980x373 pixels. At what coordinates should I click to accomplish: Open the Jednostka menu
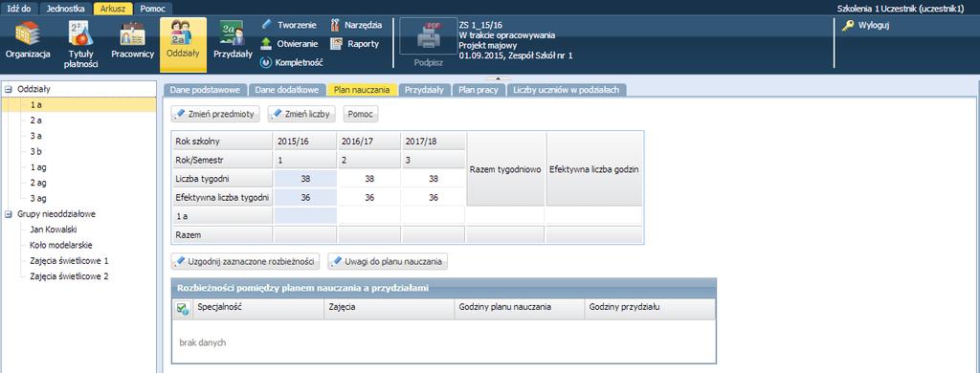[x=66, y=8]
